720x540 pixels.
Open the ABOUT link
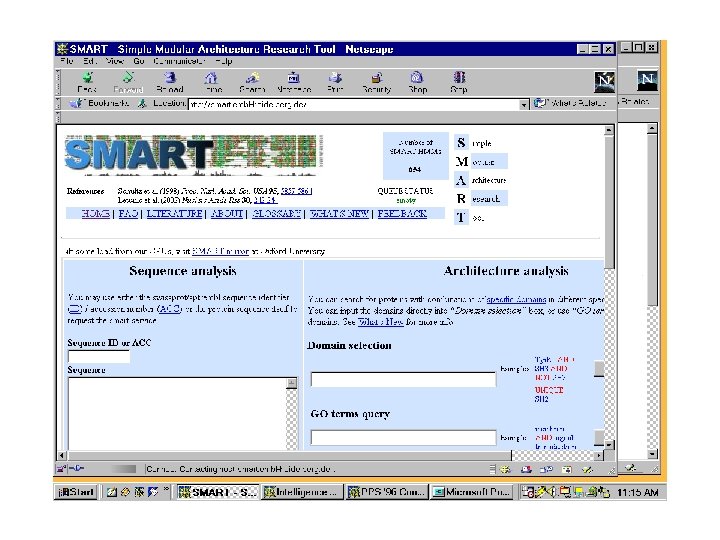tap(227, 214)
